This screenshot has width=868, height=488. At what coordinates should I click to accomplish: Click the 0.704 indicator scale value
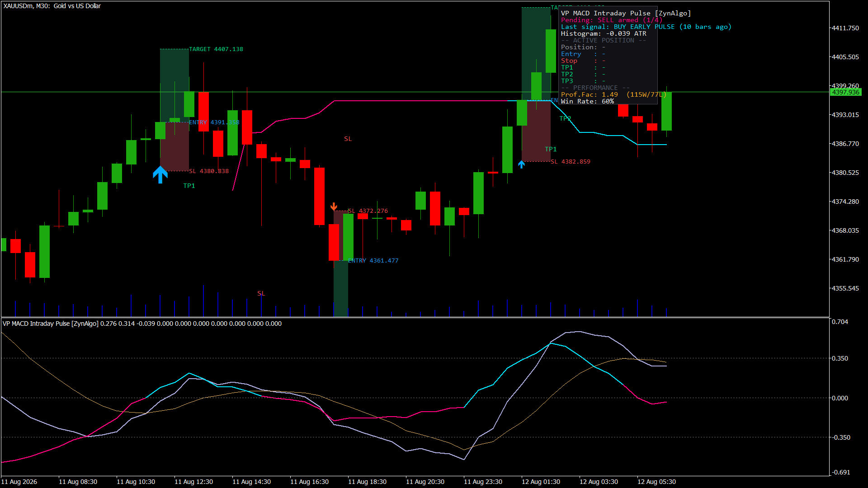(840, 322)
